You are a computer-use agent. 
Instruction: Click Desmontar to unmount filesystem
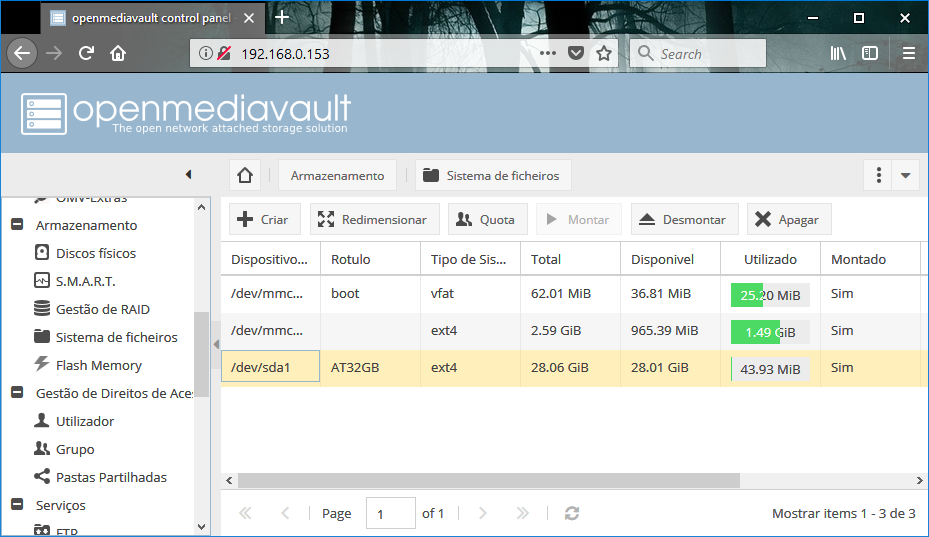click(685, 219)
